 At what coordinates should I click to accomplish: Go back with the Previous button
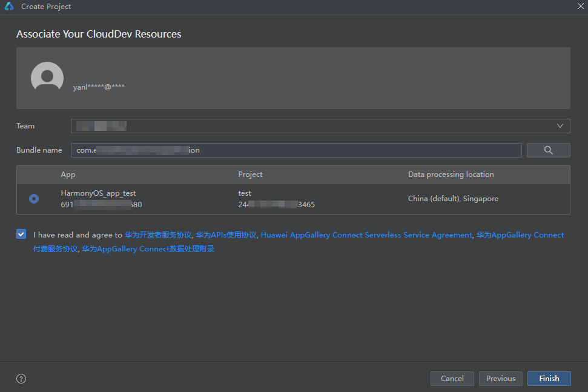point(500,379)
